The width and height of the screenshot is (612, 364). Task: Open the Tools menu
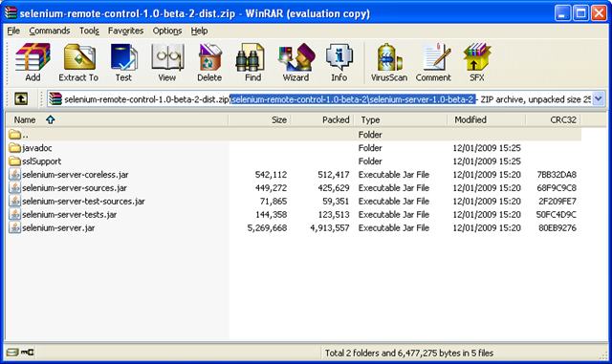point(89,31)
